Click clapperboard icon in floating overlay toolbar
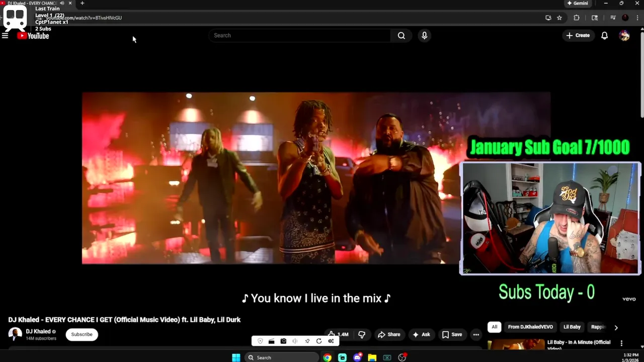 (x=271, y=341)
